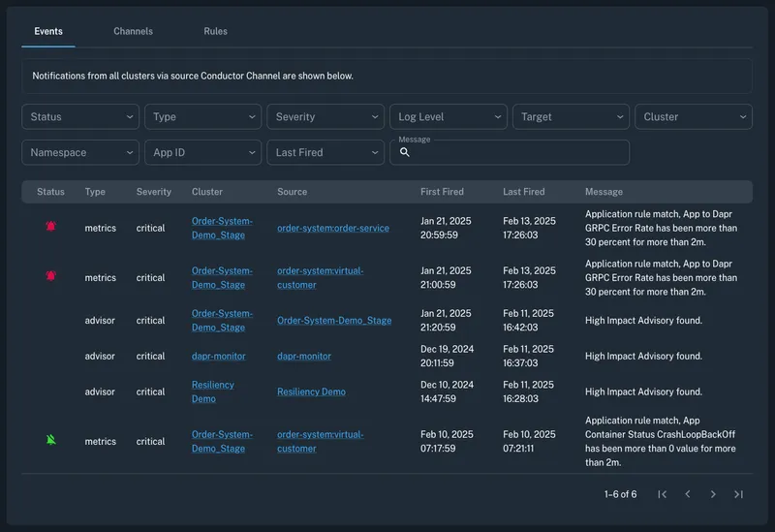Go to the previous page of events
775x532 pixels.
688,494
